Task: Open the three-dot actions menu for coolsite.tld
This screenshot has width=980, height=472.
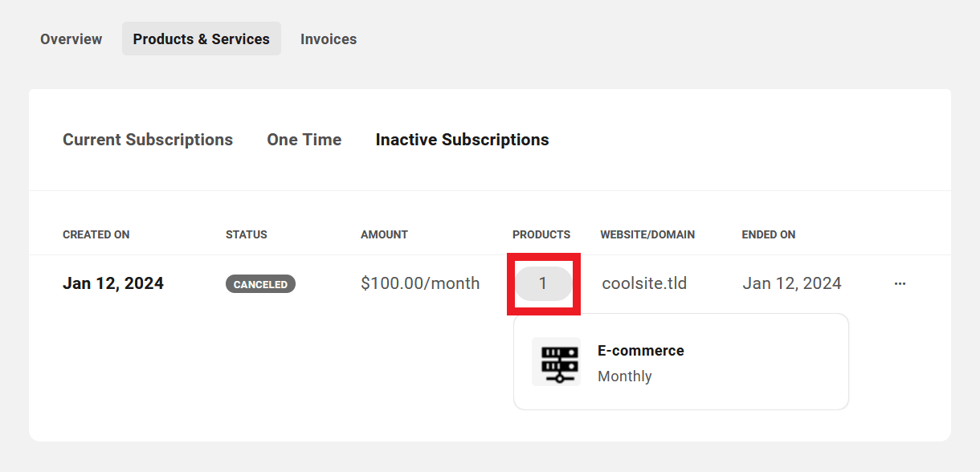Action: click(900, 283)
